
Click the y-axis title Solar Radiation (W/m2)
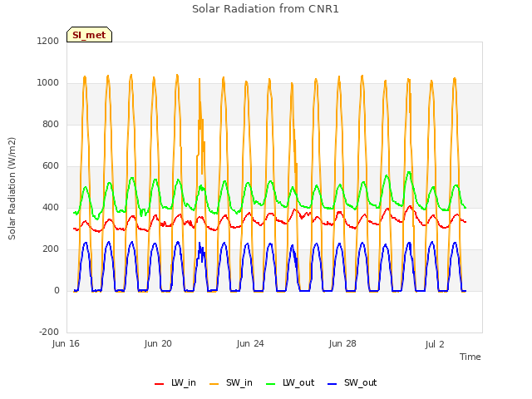click(12, 189)
